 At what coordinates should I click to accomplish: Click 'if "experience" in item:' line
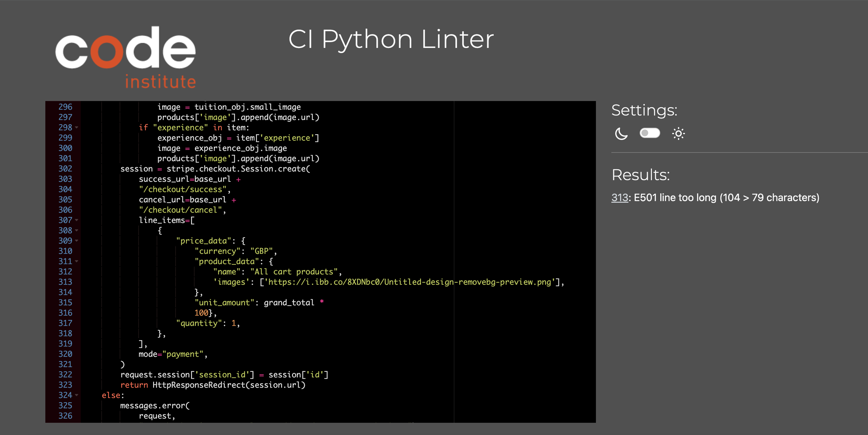point(194,127)
